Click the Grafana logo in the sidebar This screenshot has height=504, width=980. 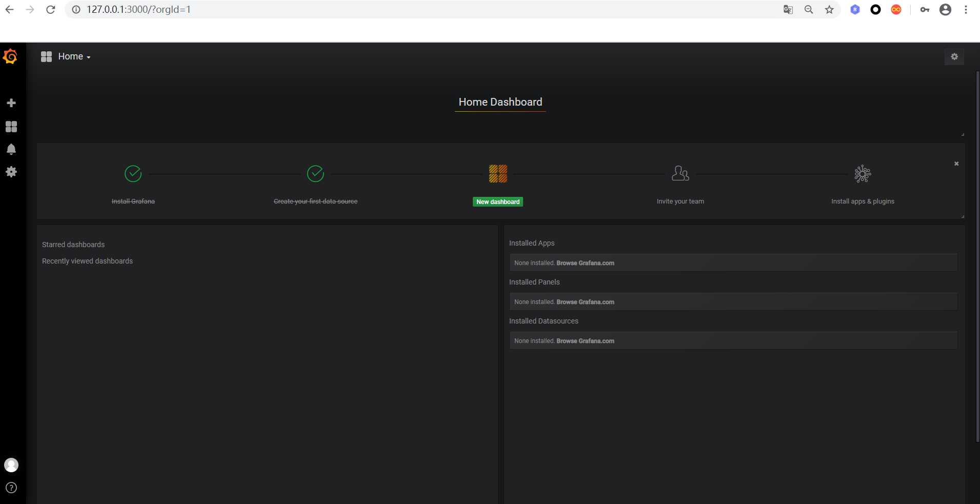pos(10,56)
